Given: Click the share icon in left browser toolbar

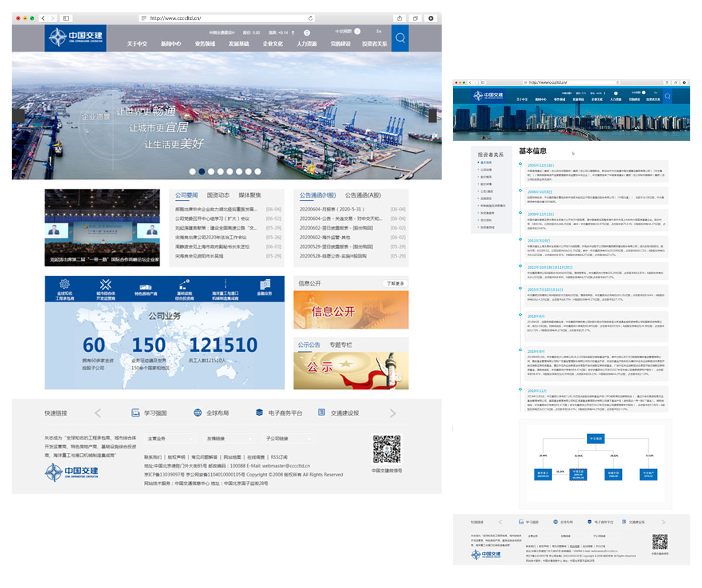Looking at the screenshot, I should click(x=400, y=18).
